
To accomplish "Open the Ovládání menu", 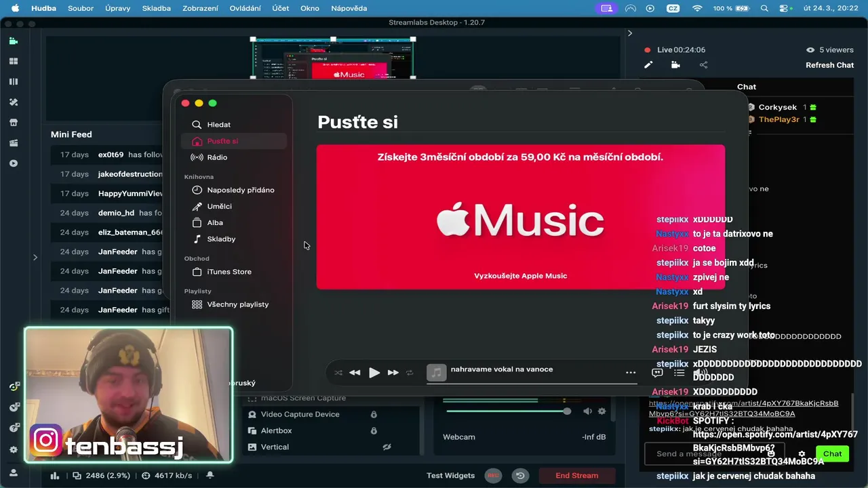I will (x=245, y=8).
